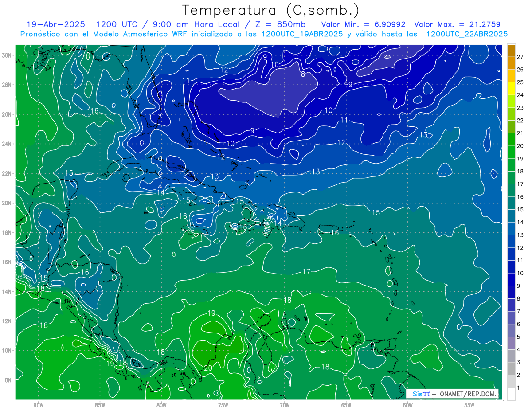The height and width of the screenshot is (411, 532).
Task: Click the "90W" longitude axis label
Action: [38, 405]
